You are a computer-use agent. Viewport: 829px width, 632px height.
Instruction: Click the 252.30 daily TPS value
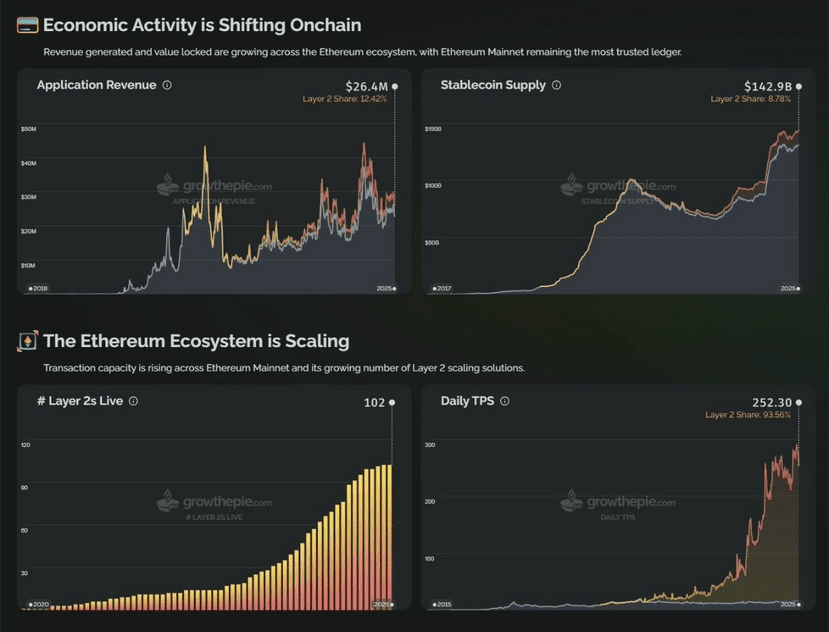click(x=772, y=402)
